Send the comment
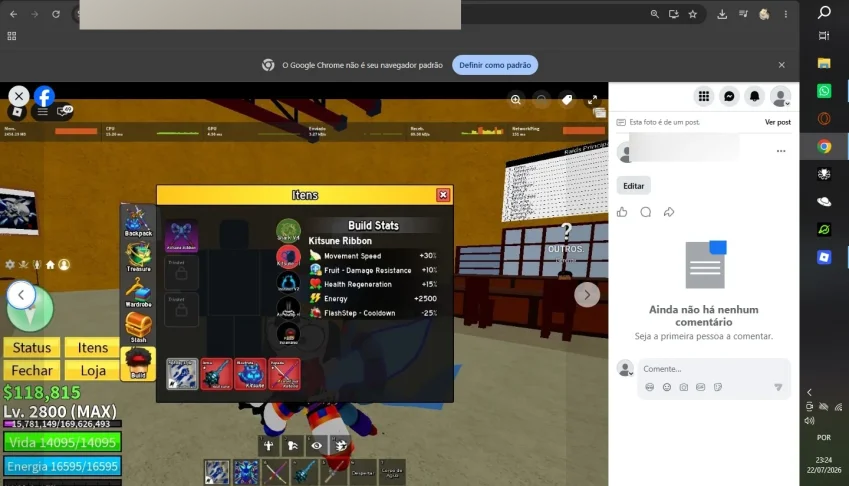The height and width of the screenshot is (486, 849). click(x=778, y=387)
